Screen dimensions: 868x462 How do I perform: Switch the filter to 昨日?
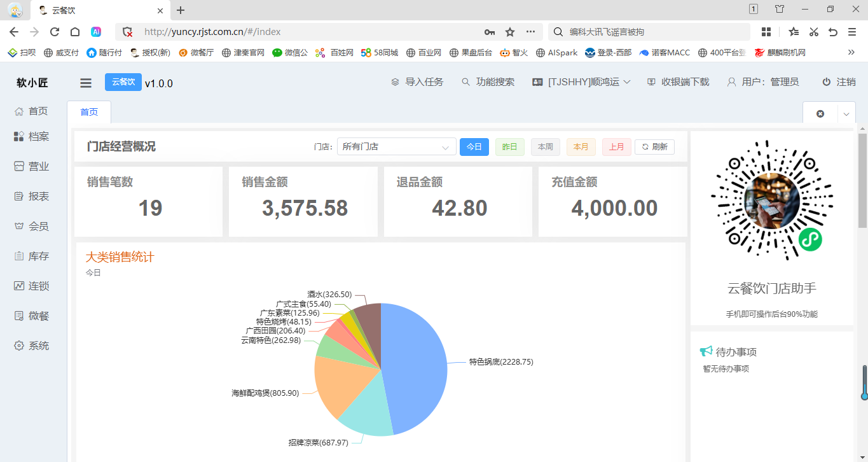tap(510, 147)
